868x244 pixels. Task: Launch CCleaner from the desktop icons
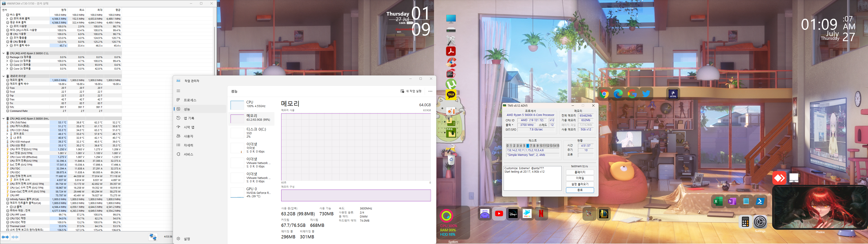pyautogui.click(x=451, y=62)
